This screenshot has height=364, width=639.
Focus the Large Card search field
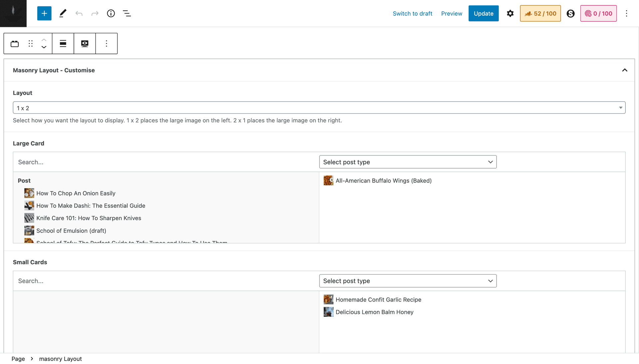(166, 162)
